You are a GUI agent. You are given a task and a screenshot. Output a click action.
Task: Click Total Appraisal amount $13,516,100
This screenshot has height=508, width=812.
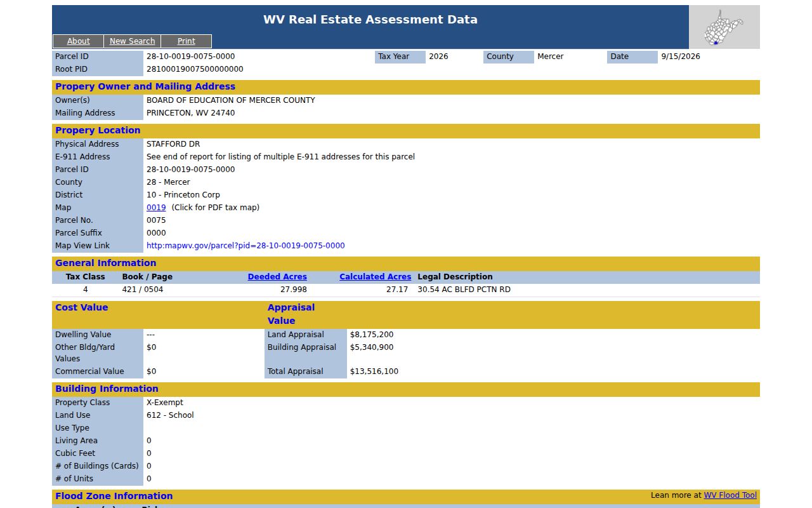pos(374,371)
